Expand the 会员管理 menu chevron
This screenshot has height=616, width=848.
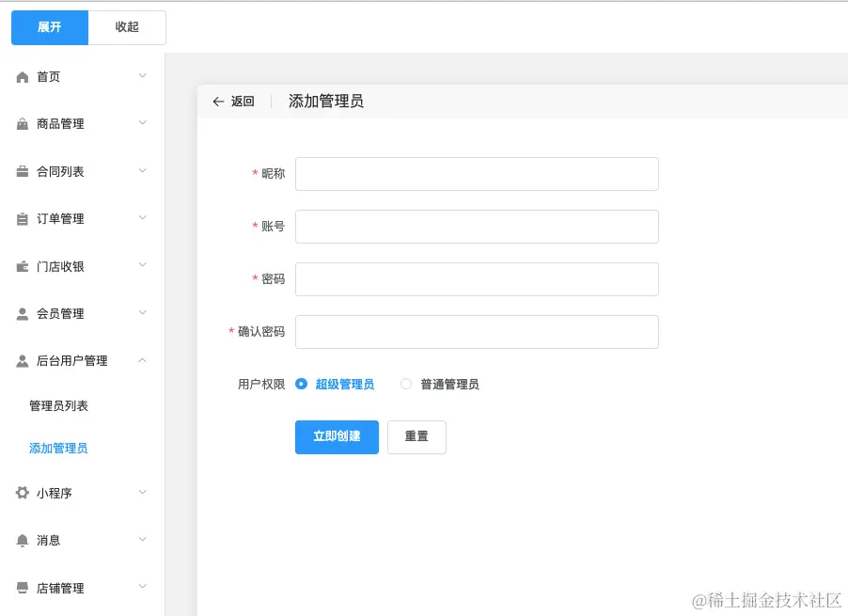point(143,312)
